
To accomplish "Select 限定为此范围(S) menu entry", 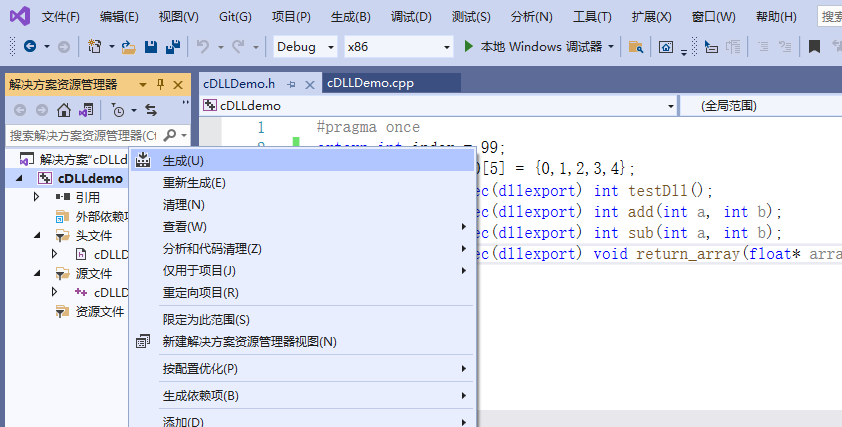I will pyautogui.click(x=303, y=320).
